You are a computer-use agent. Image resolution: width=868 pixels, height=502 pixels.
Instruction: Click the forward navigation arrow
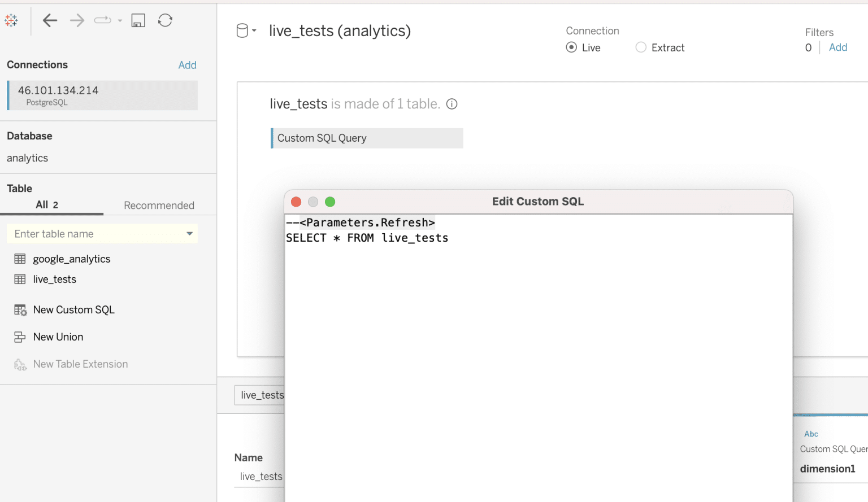pyautogui.click(x=77, y=20)
